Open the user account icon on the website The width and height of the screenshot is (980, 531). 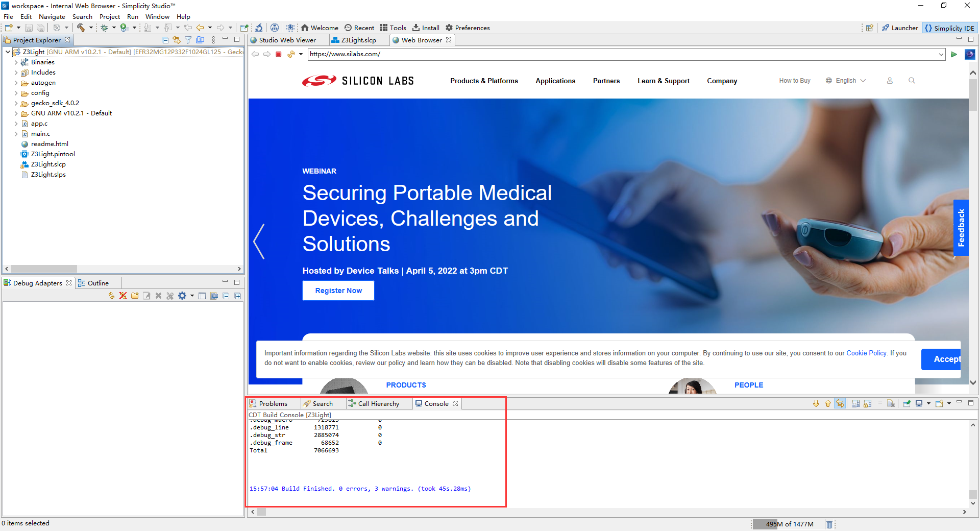click(890, 81)
